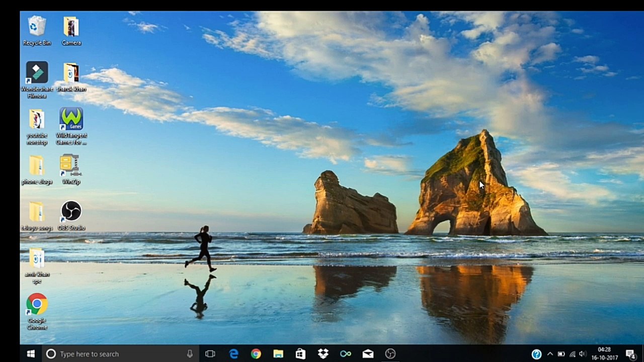This screenshot has width=644, height=362.
Task: Expand the hidden tray icons arrow
Action: tap(550, 354)
